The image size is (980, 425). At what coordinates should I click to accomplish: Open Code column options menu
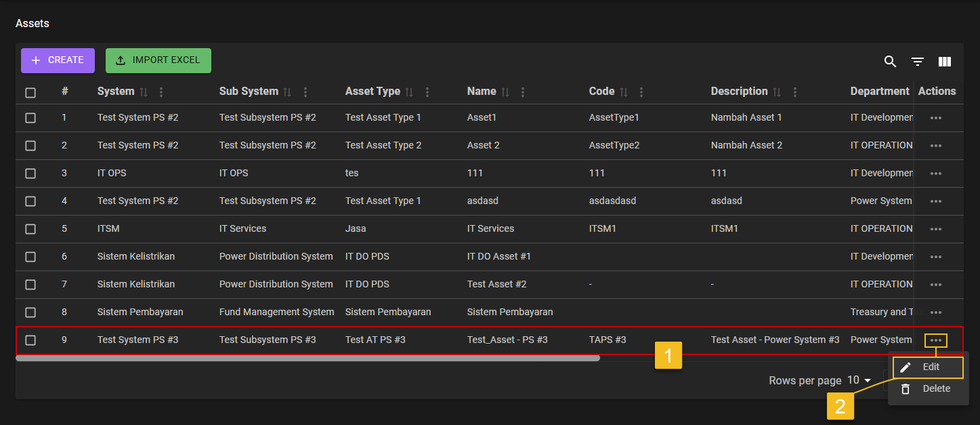tap(641, 92)
